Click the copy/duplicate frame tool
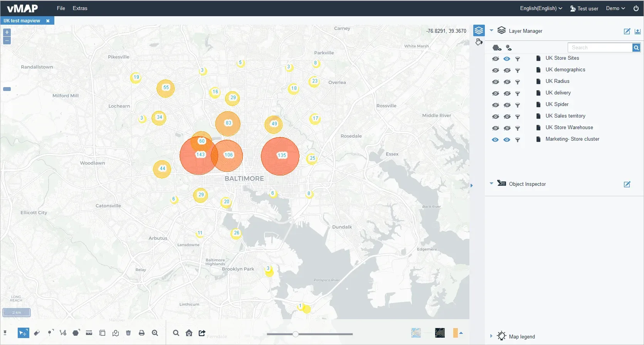 (x=102, y=333)
